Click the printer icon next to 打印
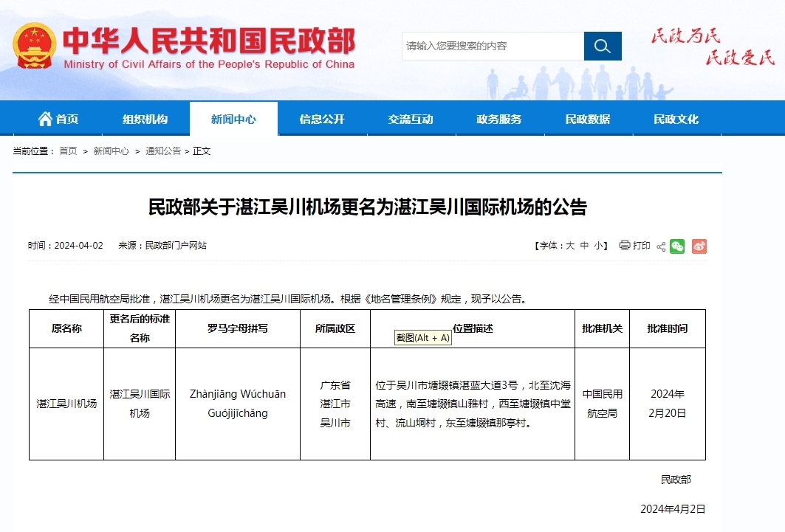This screenshot has width=785, height=532. pyautogui.click(x=624, y=246)
